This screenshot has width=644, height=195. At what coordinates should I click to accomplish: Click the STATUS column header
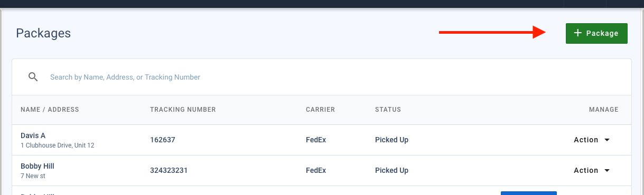click(x=388, y=110)
